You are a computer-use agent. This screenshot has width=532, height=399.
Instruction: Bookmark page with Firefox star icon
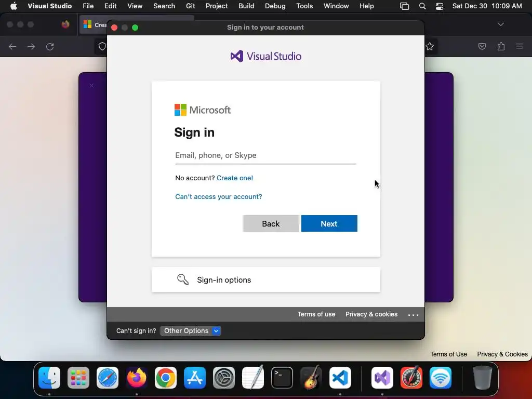430,46
